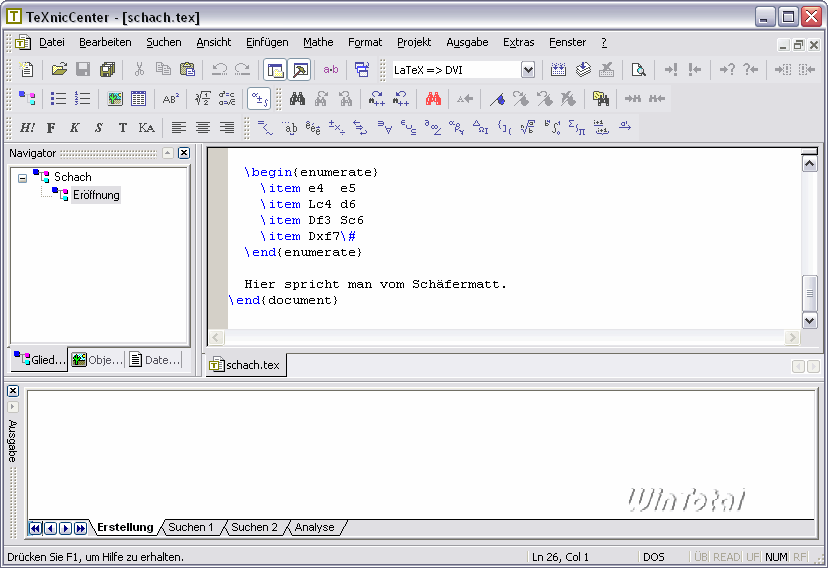Insert a bulleted list via itemize icon
The height and width of the screenshot is (568, 828).
[58, 99]
